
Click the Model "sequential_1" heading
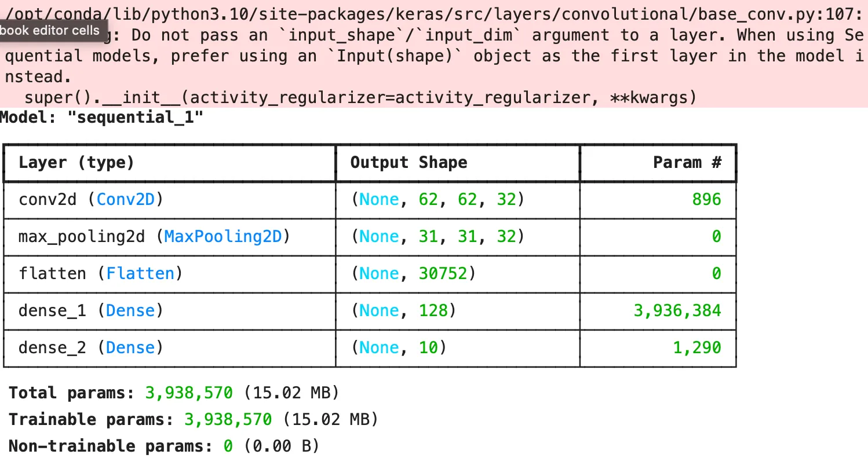click(102, 118)
